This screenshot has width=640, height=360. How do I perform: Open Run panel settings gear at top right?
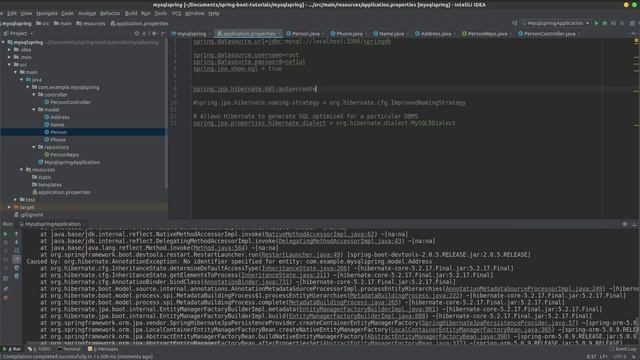point(625,224)
